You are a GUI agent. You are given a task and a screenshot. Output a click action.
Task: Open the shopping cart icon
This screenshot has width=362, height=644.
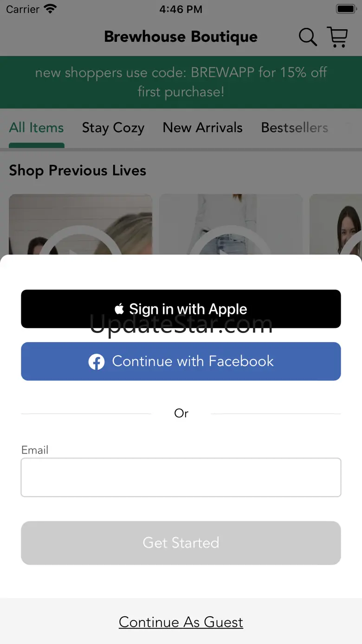click(337, 37)
